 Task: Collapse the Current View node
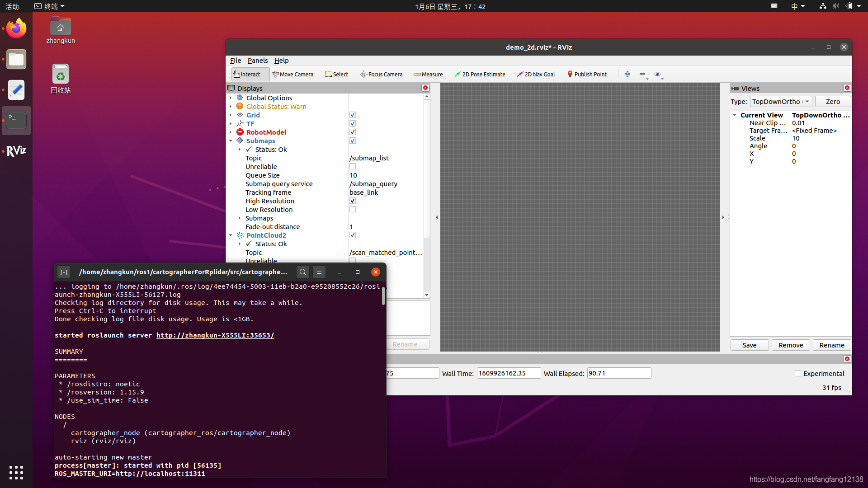[x=735, y=115]
